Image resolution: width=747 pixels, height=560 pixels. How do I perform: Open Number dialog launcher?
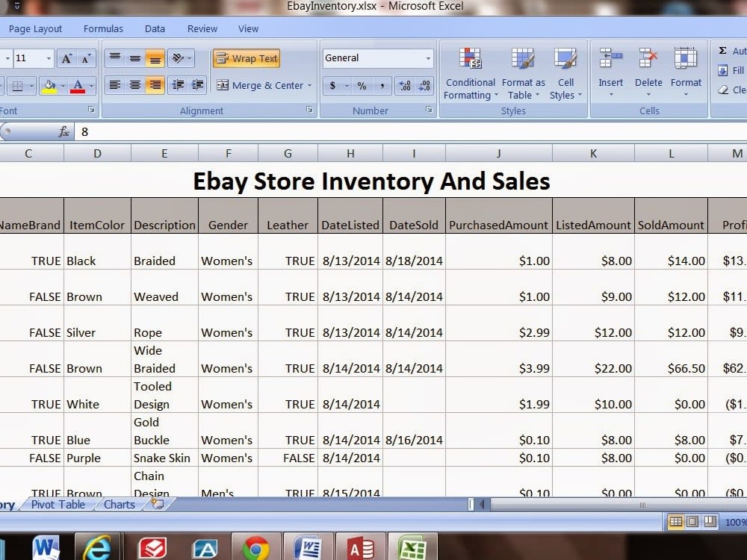click(429, 110)
